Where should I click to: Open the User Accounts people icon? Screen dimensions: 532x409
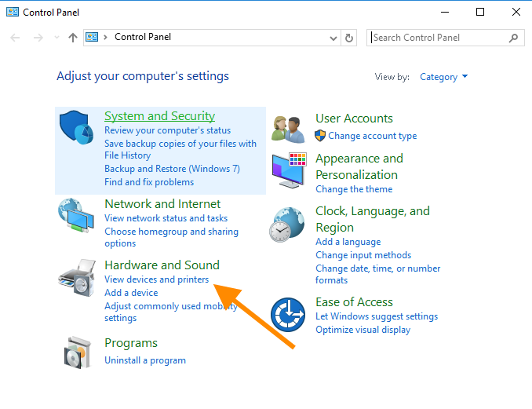pos(288,130)
